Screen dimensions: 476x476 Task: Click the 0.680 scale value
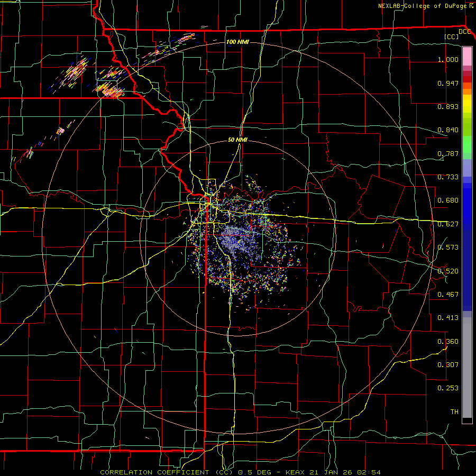448,200
